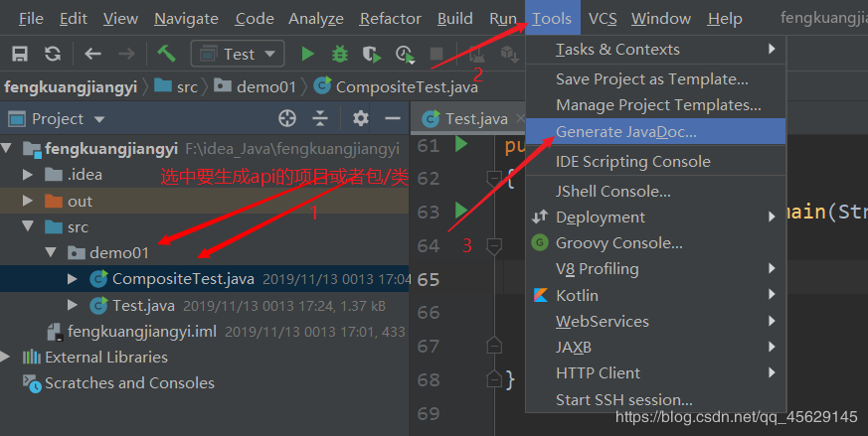The width and height of the screenshot is (868, 436).
Task: Run Test with the green play icon
Action: [x=308, y=54]
